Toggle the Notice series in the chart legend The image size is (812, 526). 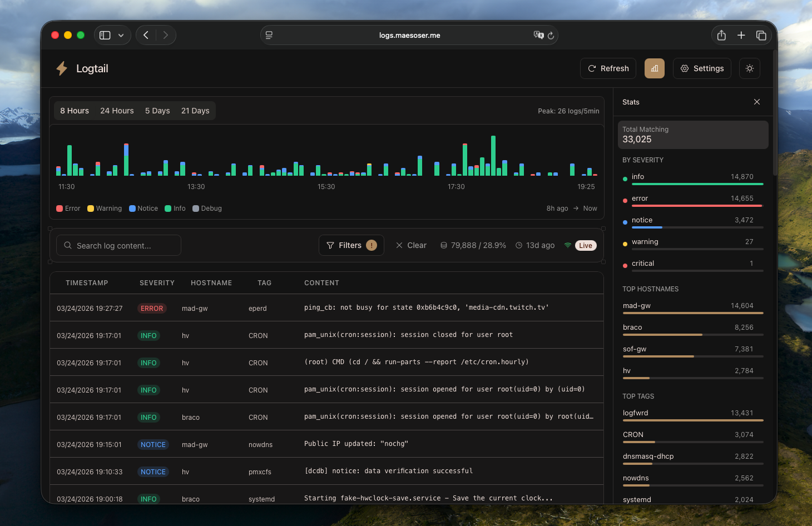click(x=143, y=209)
